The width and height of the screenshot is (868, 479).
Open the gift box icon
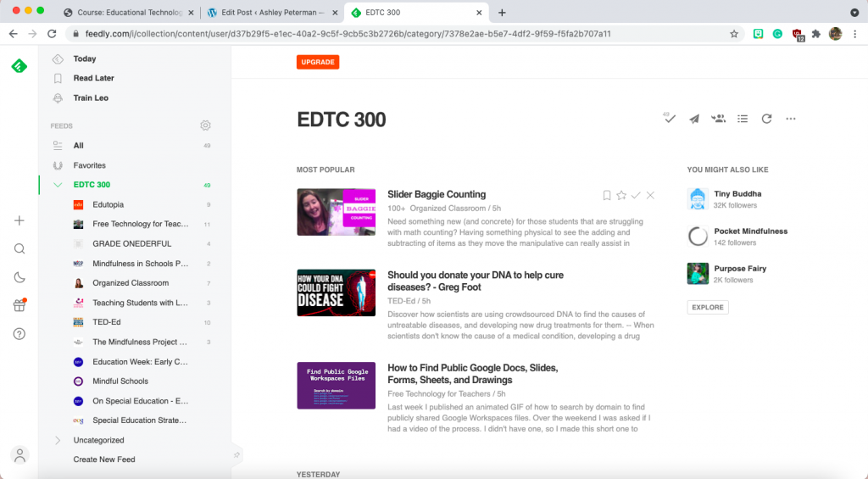19,304
